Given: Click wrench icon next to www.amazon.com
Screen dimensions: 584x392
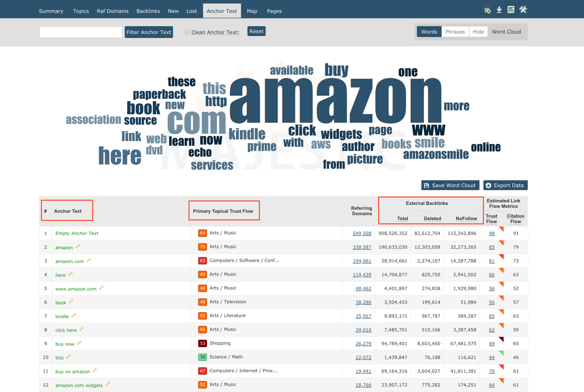Looking at the screenshot, I should coord(102,288).
